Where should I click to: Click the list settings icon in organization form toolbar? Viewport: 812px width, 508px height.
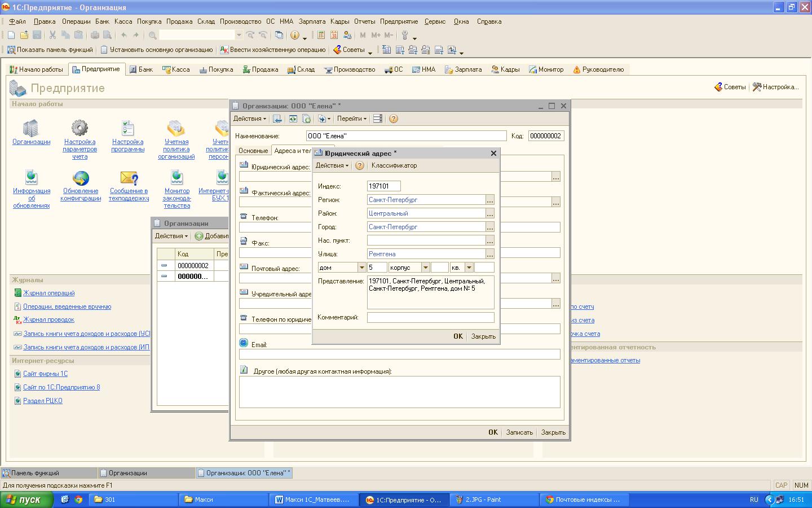tap(378, 119)
